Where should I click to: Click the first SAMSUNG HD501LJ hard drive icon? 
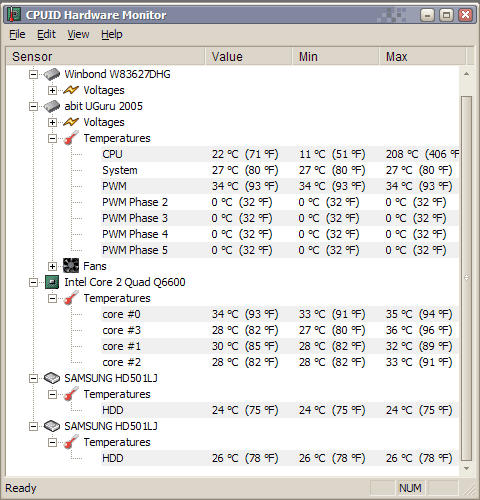(52, 378)
